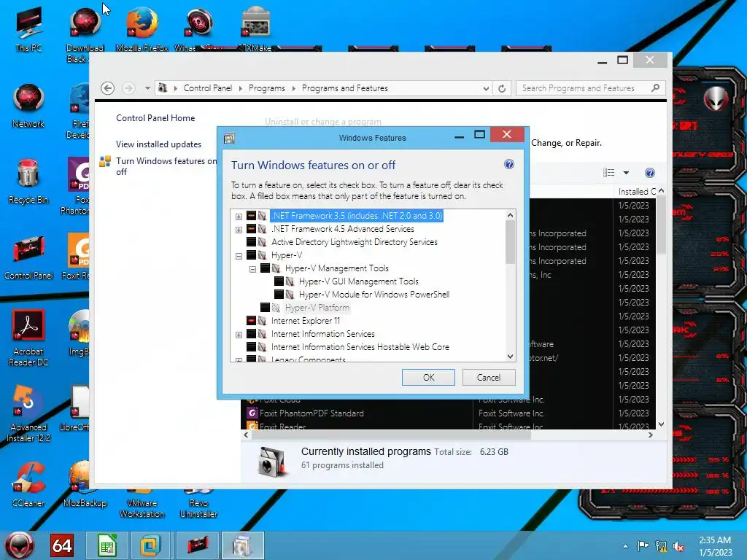This screenshot has width=747, height=560.
Task: Open Mozilla Firefox desktop shortcut
Action: point(142,29)
